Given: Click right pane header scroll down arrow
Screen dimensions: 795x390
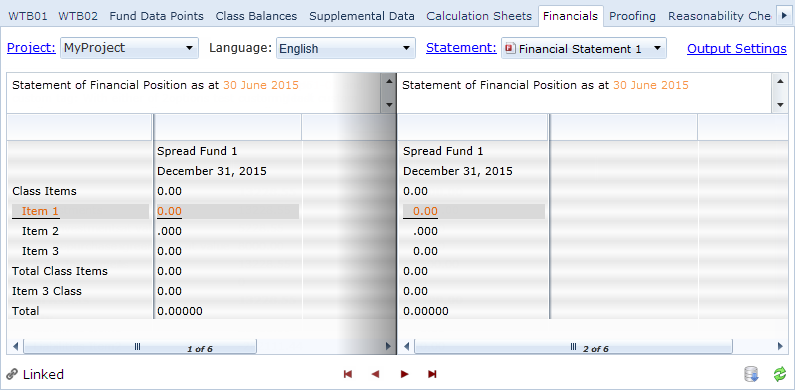Looking at the screenshot, I should (x=779, y=105).
